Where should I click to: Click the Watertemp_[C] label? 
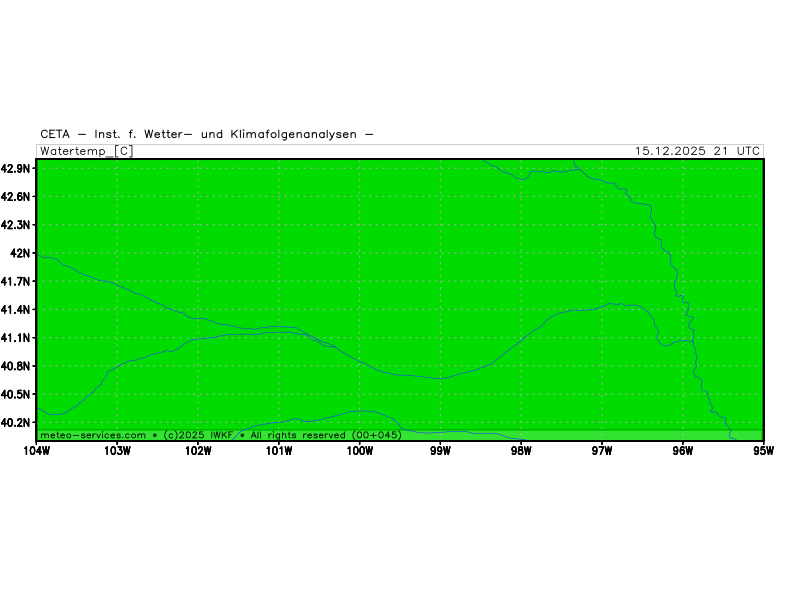(x=86, y=151)
